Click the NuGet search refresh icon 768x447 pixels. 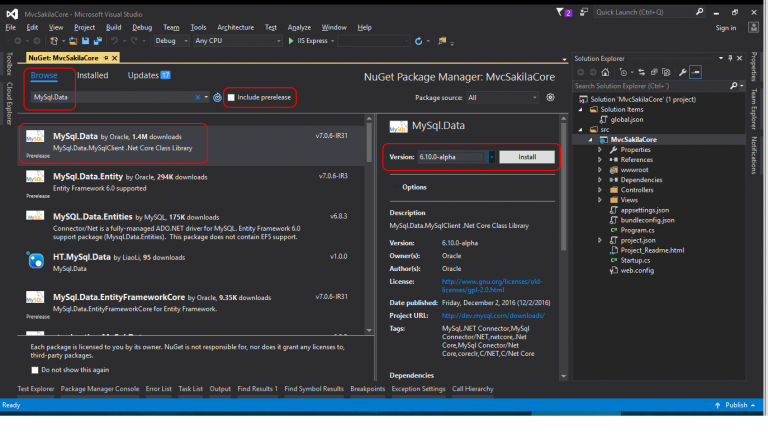pyautogui.click(x=217, y=98)
